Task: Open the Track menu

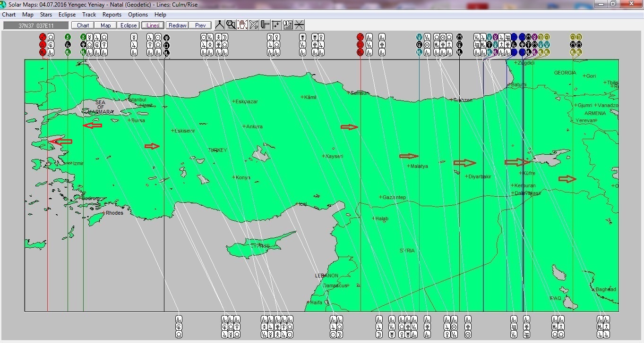Action: pyautogui.click(x=89, y=15)
